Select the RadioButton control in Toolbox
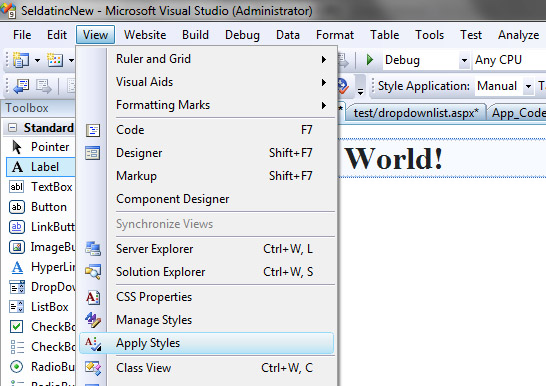 tap(41, 367)
